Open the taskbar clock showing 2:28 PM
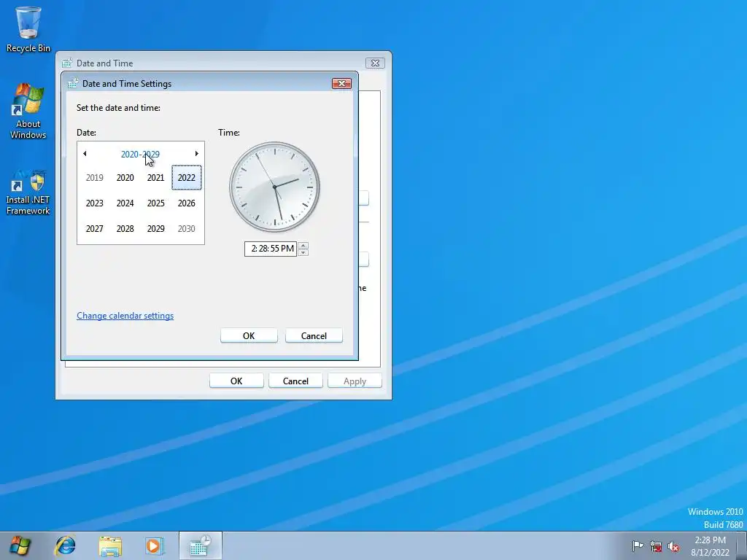 coord(710,546)
